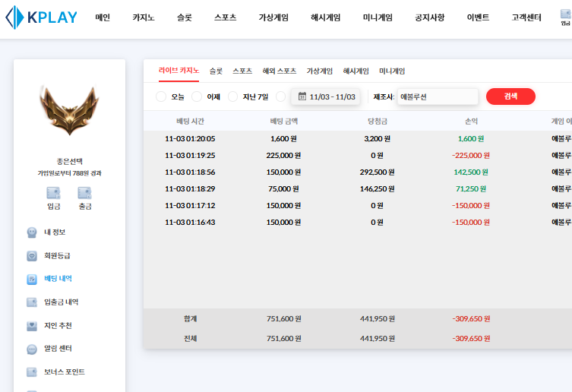572x392 pixels.
Task: Click the 292,500 원 winnings cell
Action: [x=378, y=172]
